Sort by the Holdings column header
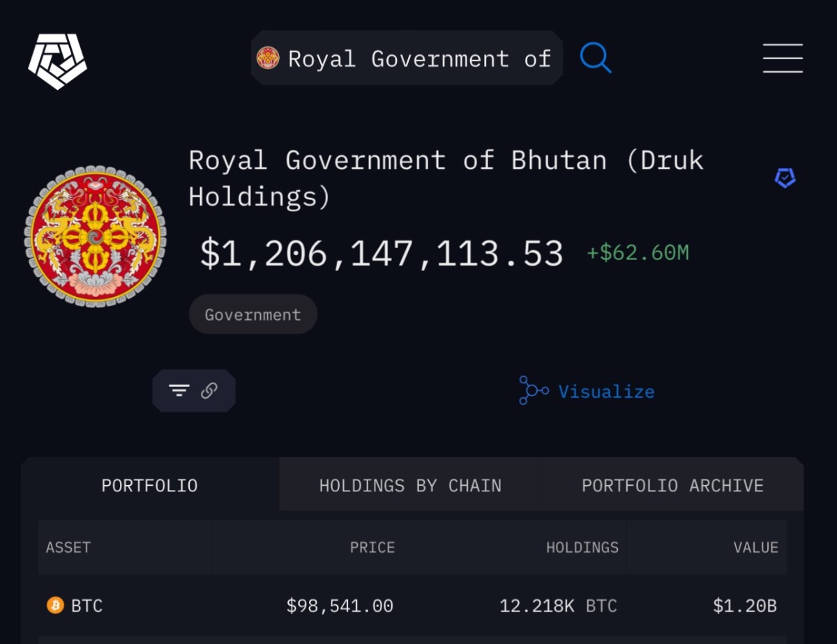 pos(582,547)
